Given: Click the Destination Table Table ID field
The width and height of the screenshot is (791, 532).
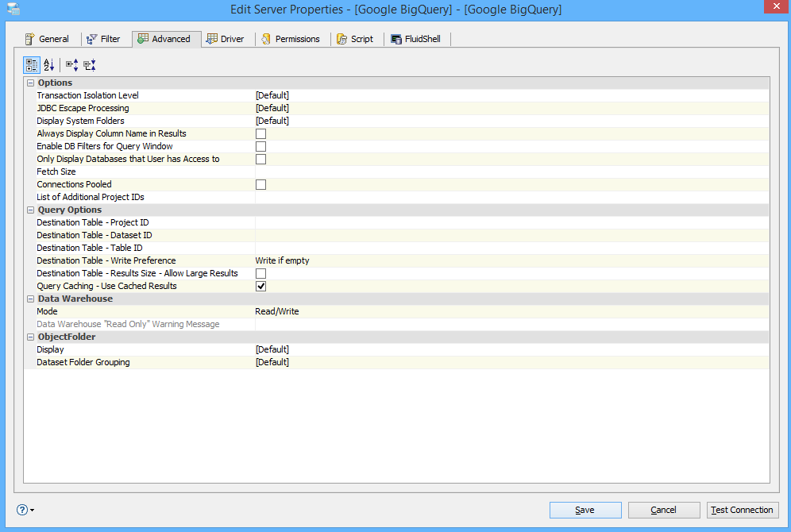Looking at the screenshot, I should click(512, 248).
